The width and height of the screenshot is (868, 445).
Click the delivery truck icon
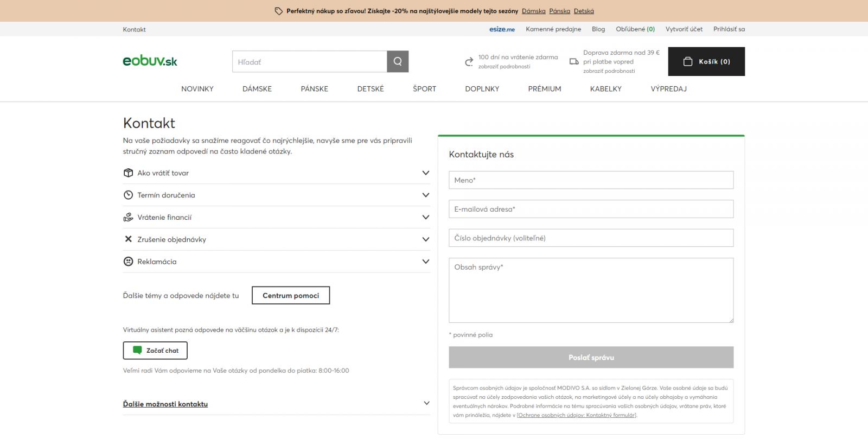point(573,62)
